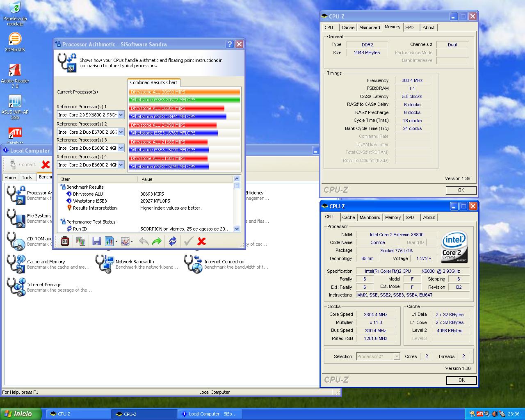Open the dropdown arrow beside the bar chart icon
The width and height of the screenshot is (525, 420).
116,242
